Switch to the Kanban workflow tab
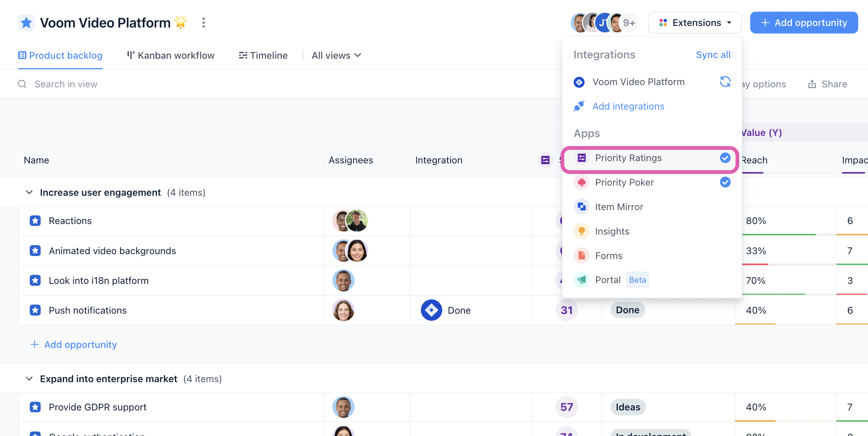The height and width of the screenshot is (436, 868). (x=171, y=55)
